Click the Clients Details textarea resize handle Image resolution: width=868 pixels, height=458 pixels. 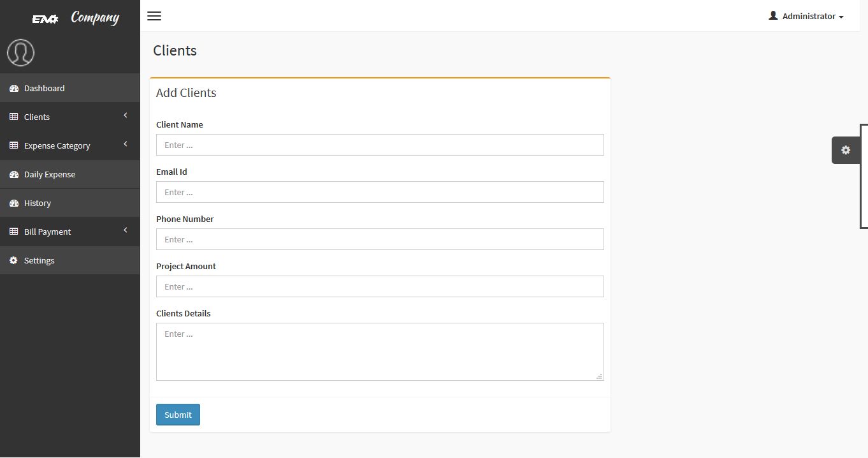pyautogui.click(x=599, y=376)
